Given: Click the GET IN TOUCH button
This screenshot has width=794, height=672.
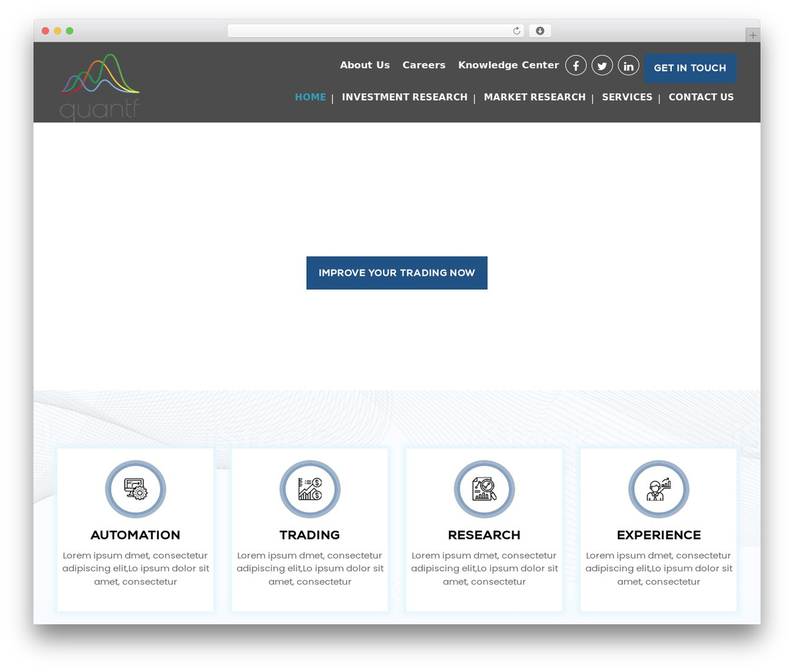Looking at the screenshot, I should (x=690, y=68).
